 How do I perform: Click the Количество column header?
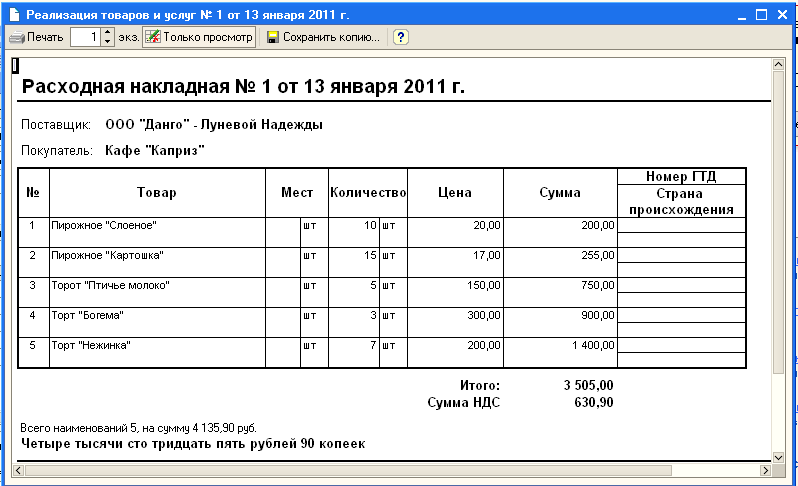[x=368, y=193]
